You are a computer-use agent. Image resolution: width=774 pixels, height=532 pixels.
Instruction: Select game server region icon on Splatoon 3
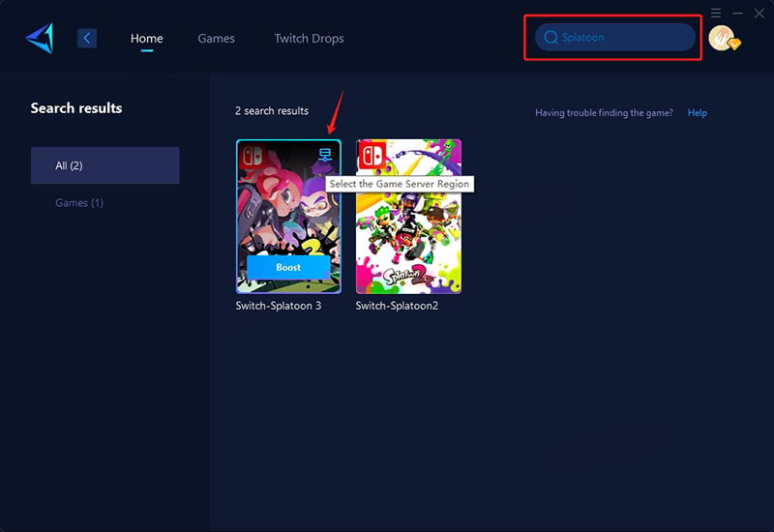pyautogui.click(x=325, y=155)
